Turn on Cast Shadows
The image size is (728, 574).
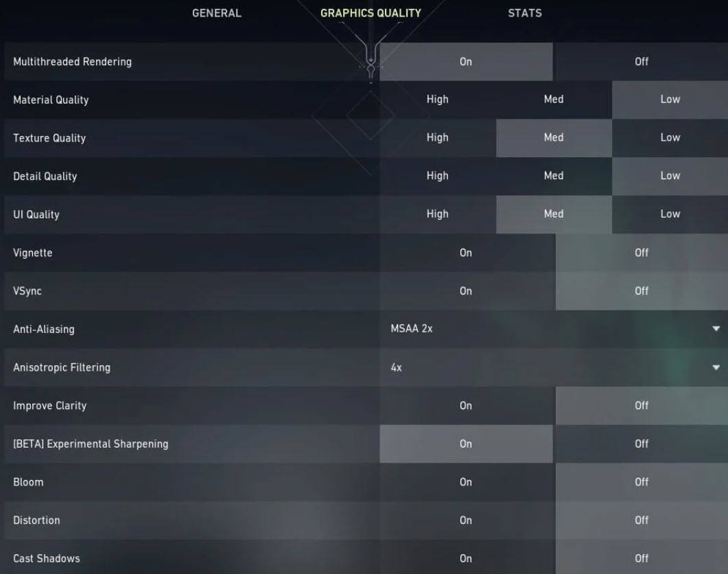click(466, 558)
